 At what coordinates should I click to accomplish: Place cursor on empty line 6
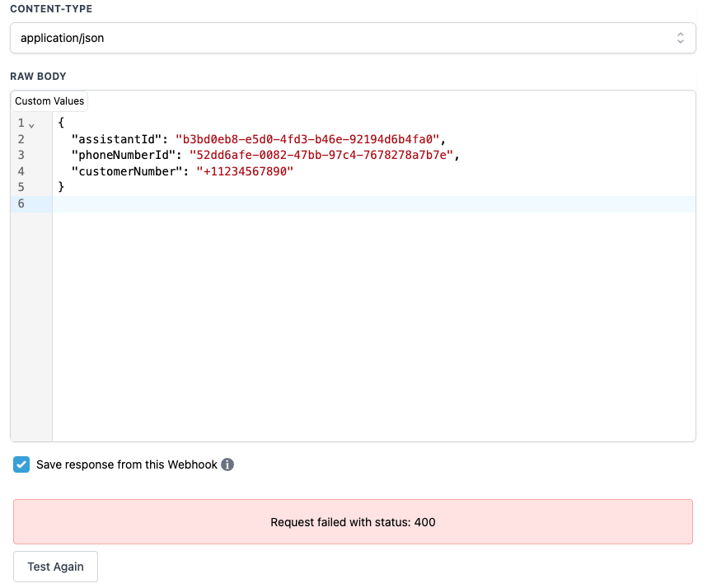[124, 203]
